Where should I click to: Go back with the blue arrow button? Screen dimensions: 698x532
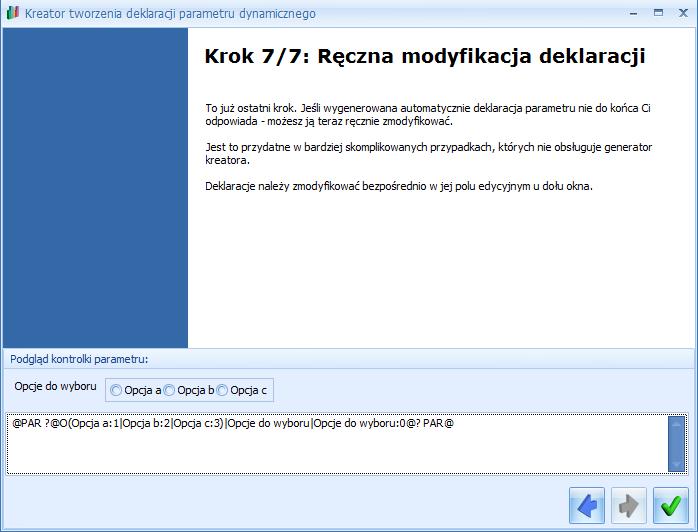click(x=587, y=505)
